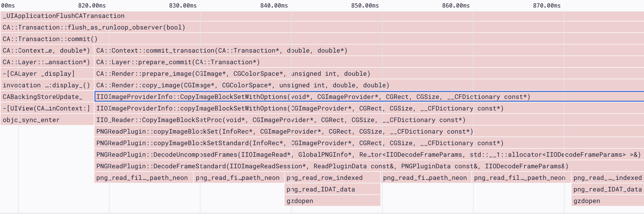Click the CA::Layer::prepare_commit frame

(178, 62)
